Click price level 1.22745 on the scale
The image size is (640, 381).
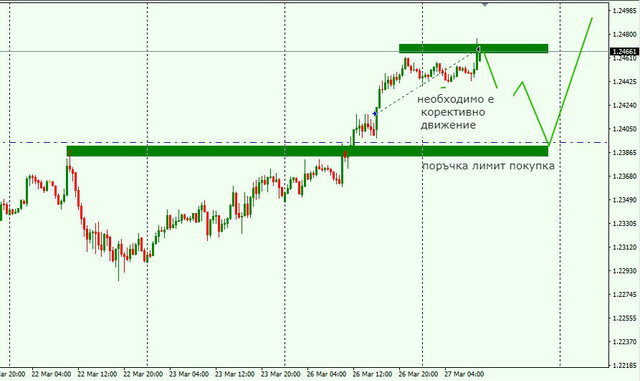point(624,294)
